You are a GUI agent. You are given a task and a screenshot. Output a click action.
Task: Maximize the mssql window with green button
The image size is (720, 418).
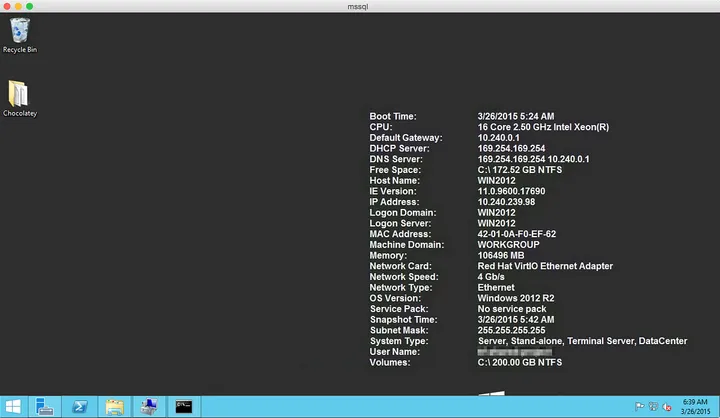29,6
